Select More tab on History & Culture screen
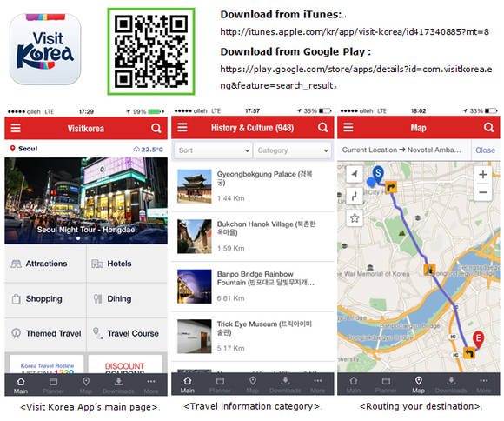 click(x=317, y=384)
